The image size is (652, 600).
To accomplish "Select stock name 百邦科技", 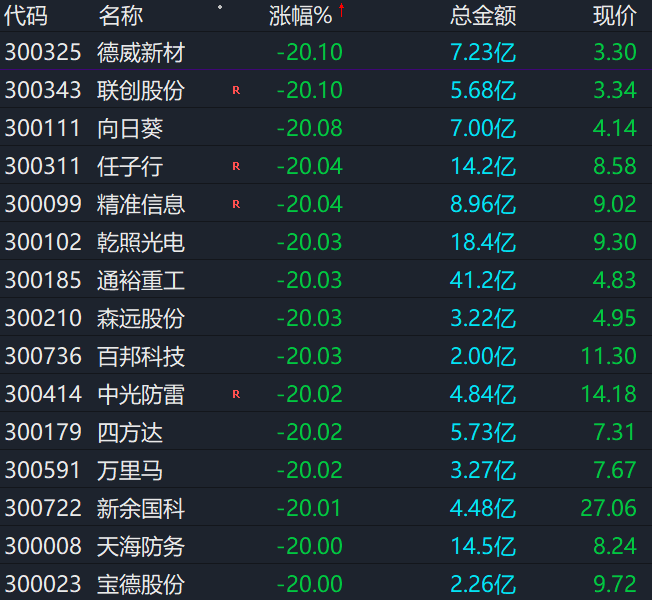I will click(141, 357).
